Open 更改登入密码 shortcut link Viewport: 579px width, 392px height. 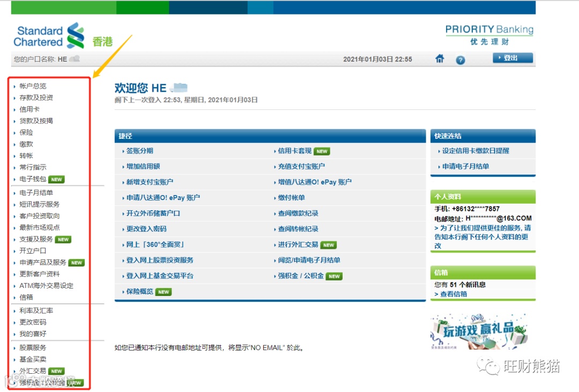146,228
